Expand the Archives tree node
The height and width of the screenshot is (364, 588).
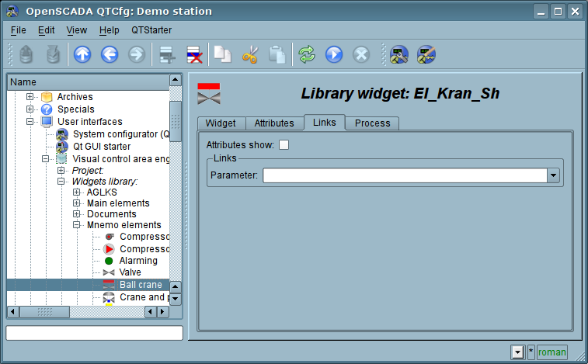[30, 97]
